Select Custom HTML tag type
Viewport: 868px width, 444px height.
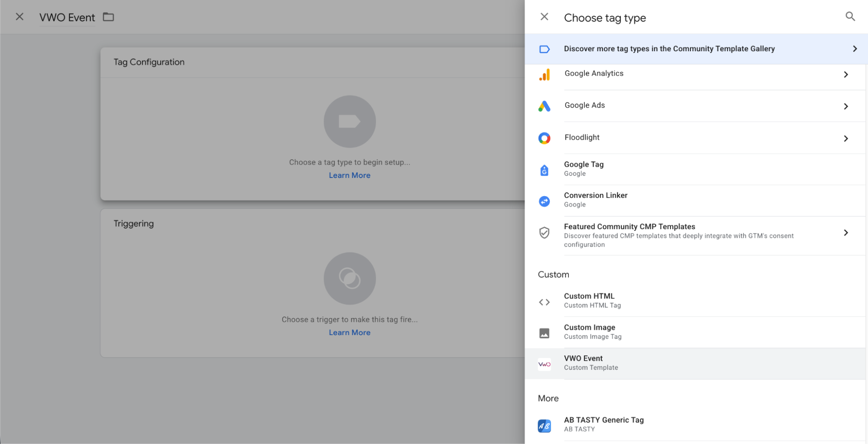coord(695,301)
